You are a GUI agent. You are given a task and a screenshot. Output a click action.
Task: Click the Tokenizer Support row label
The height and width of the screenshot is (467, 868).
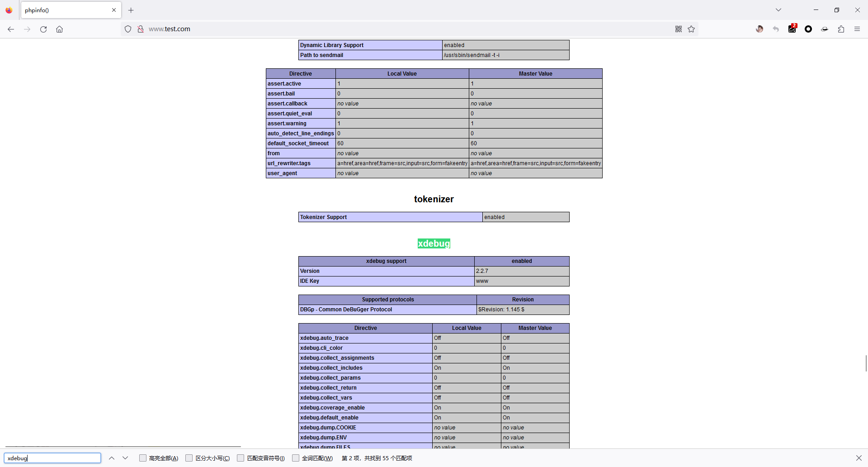click(324, 217)
